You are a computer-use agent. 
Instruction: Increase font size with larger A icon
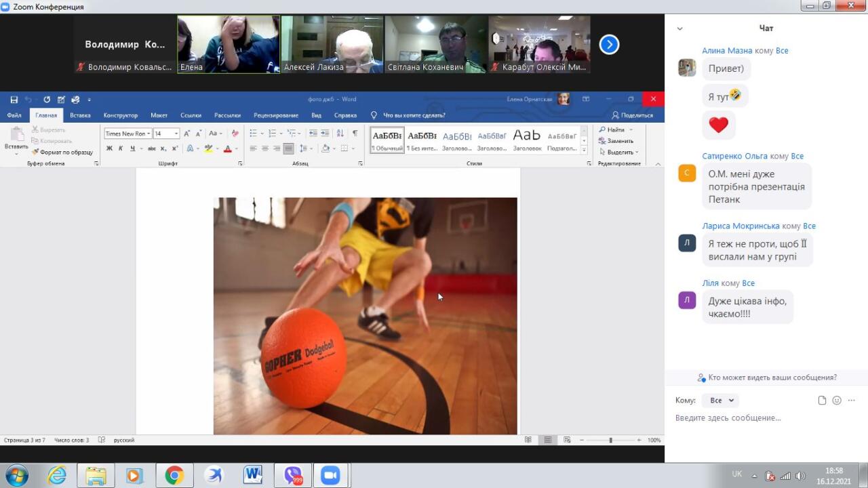pyautogui.click(x=187, y=134)
